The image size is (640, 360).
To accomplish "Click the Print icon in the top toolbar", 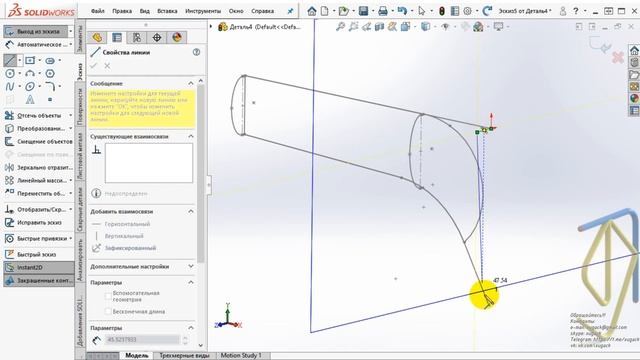I will click(383, 11).
